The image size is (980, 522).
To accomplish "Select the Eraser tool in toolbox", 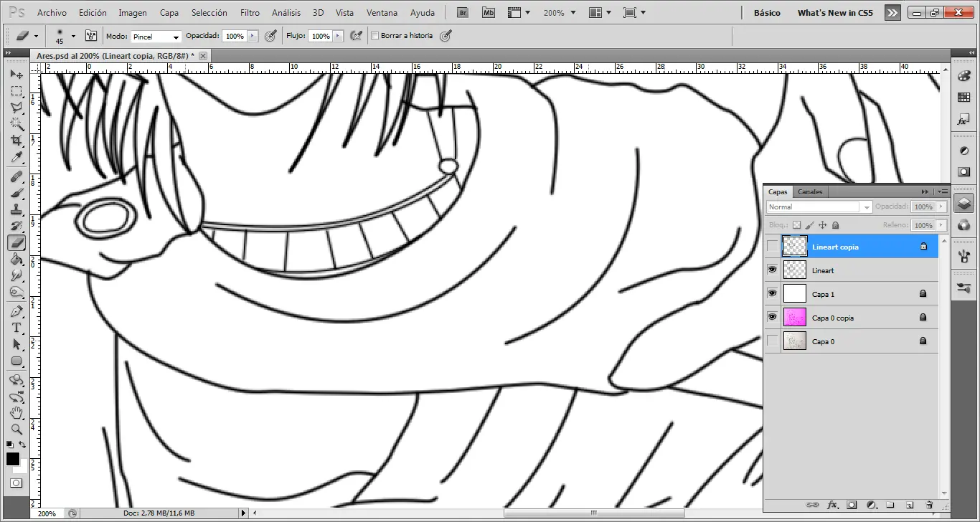I will pos(17,242).
